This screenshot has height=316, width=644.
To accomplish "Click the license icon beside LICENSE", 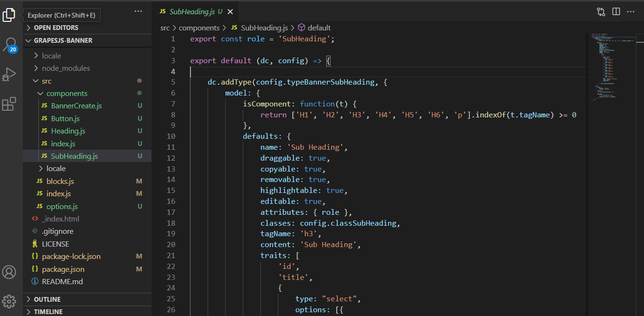I will point(35,244).
